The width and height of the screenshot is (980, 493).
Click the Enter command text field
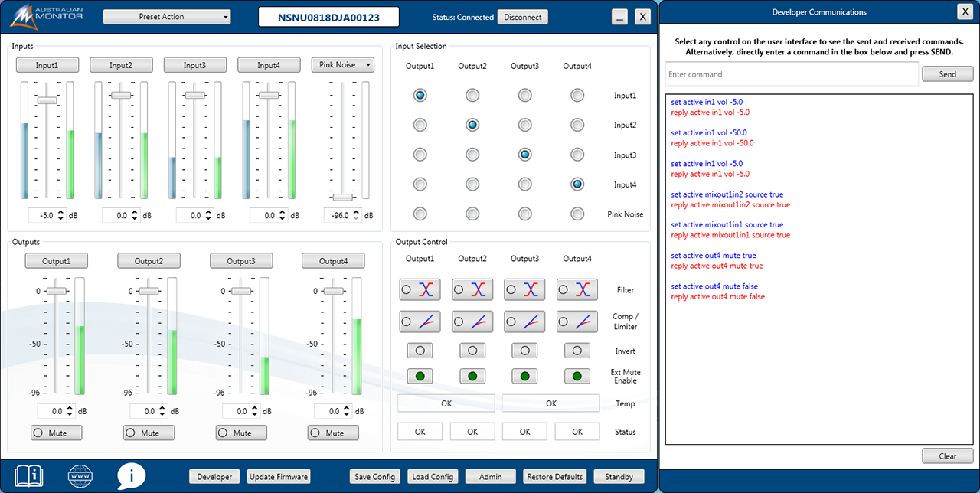[x=792, y=74]
